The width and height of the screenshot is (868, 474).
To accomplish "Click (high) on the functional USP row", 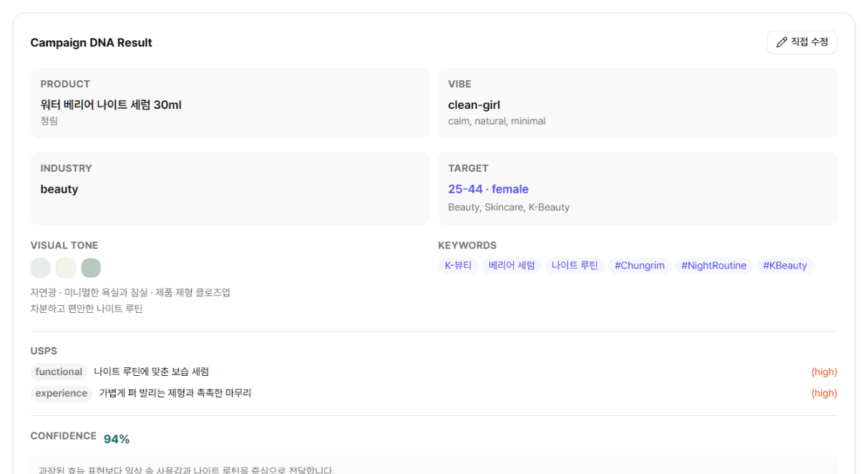I will [824, 372].
